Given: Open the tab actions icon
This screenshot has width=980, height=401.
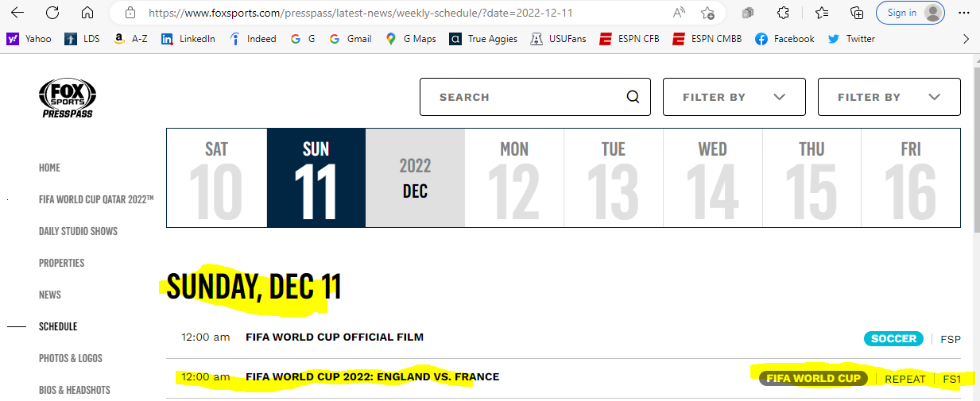Looking at the screenshot, I should point(748,13).
